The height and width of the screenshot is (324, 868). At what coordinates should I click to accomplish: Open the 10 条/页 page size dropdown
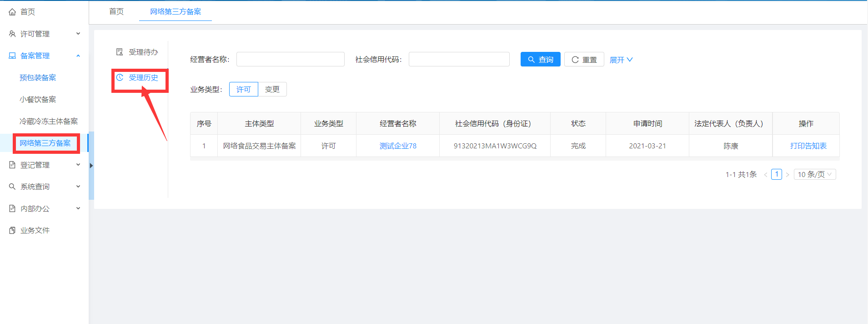pos(814,174)
